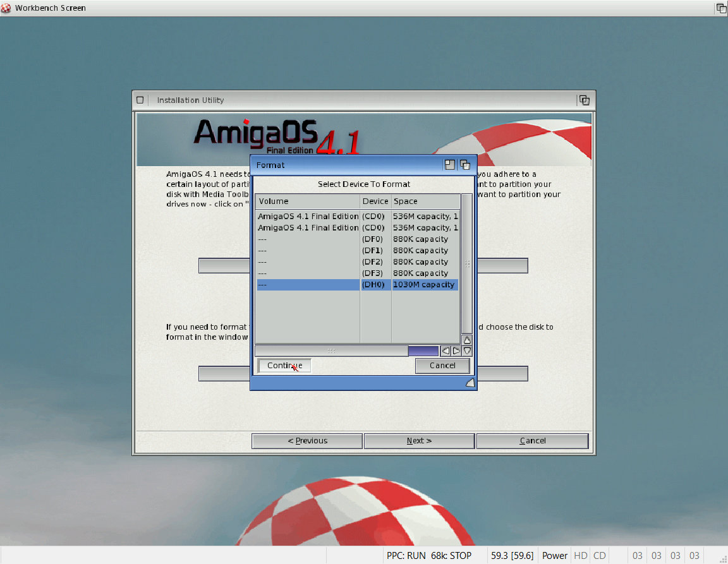728x564 pixels.
Task: Click the CD activity indicator
Action: click(x=599, y=556)
